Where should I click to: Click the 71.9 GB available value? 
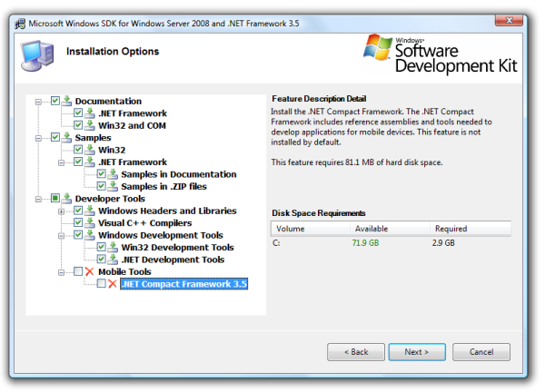[x=365, y=243]
